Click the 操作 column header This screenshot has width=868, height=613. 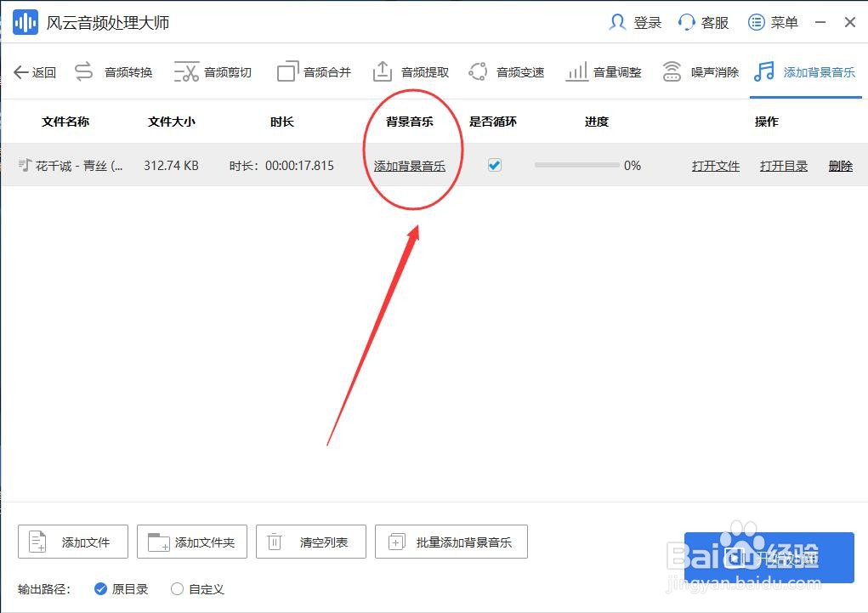pyautogui.click(x=767, y=122)
